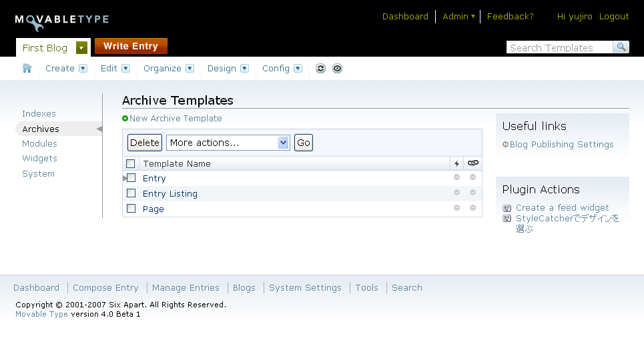Open footer Manage Entries link

coord(186,288)
